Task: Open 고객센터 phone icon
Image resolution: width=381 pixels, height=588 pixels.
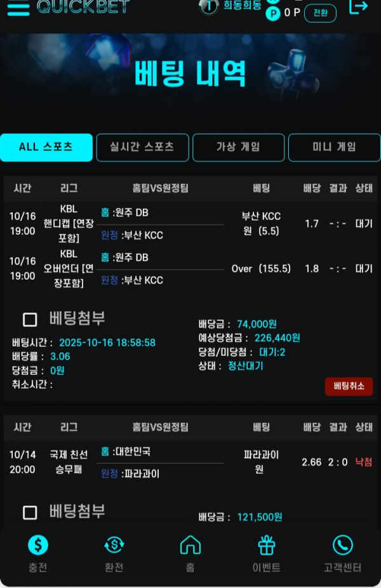Action: [x=342, y=545]
